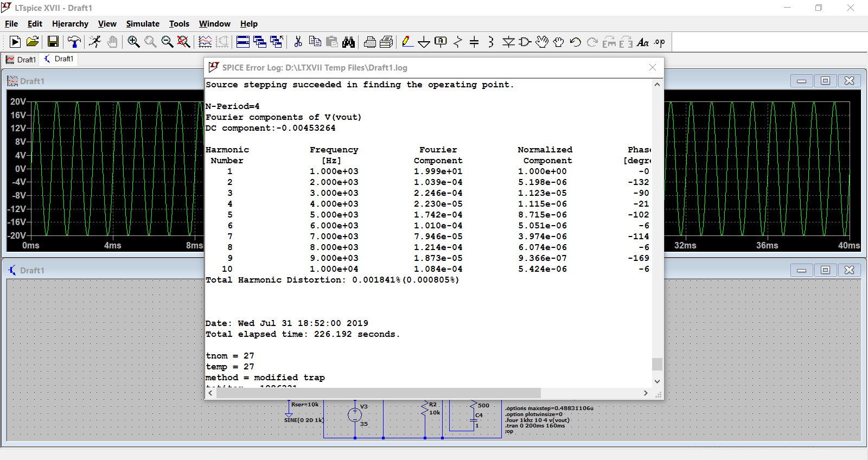Open the Help menu
868x460 pixels.
249,24
